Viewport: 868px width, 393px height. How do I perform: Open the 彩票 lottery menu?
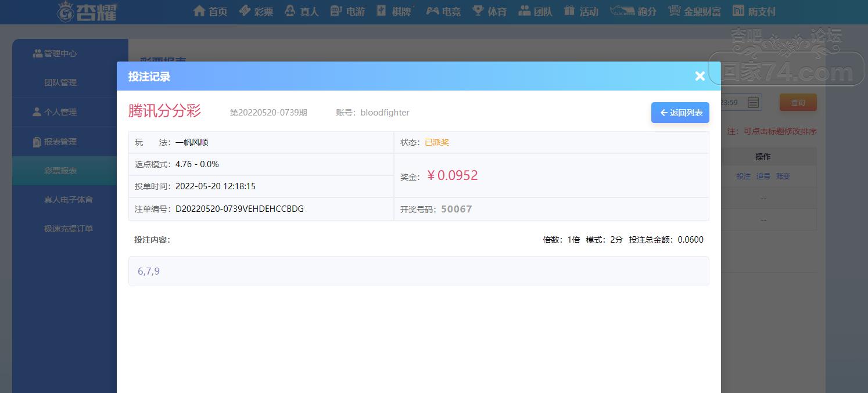click(256, 11)
